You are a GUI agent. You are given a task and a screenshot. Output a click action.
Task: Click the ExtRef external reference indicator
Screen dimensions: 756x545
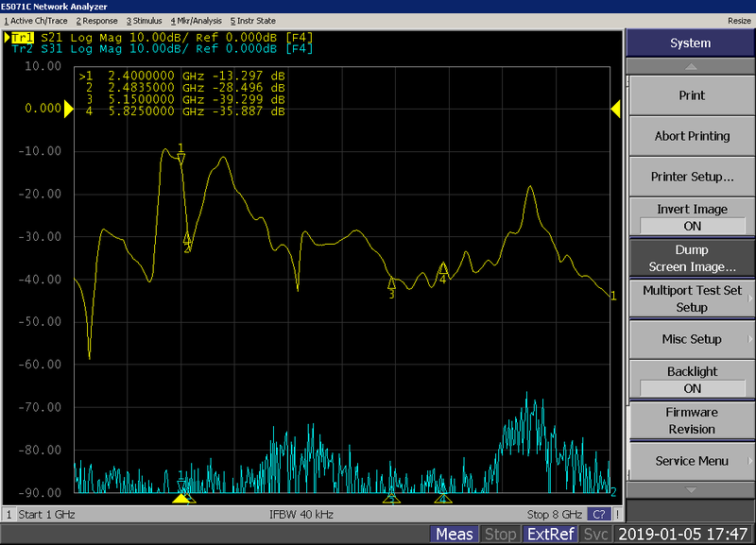pos(552,533)
